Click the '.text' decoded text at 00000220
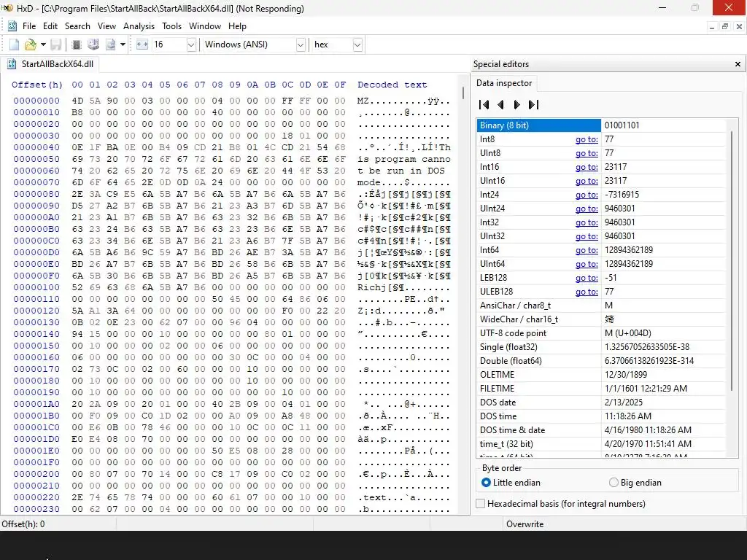This screenshot has height=560, width=747. 371,497
